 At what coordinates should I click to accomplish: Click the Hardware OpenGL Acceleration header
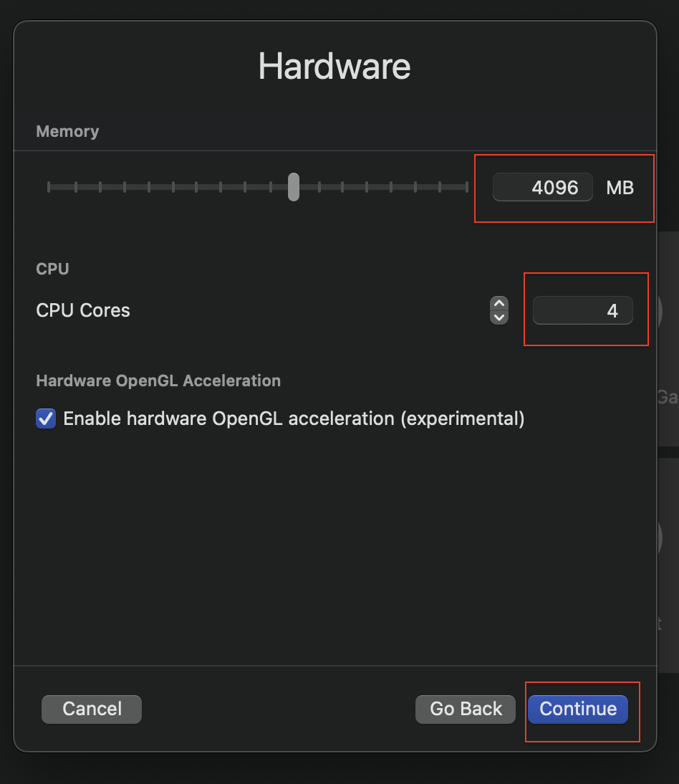point(158,381)
